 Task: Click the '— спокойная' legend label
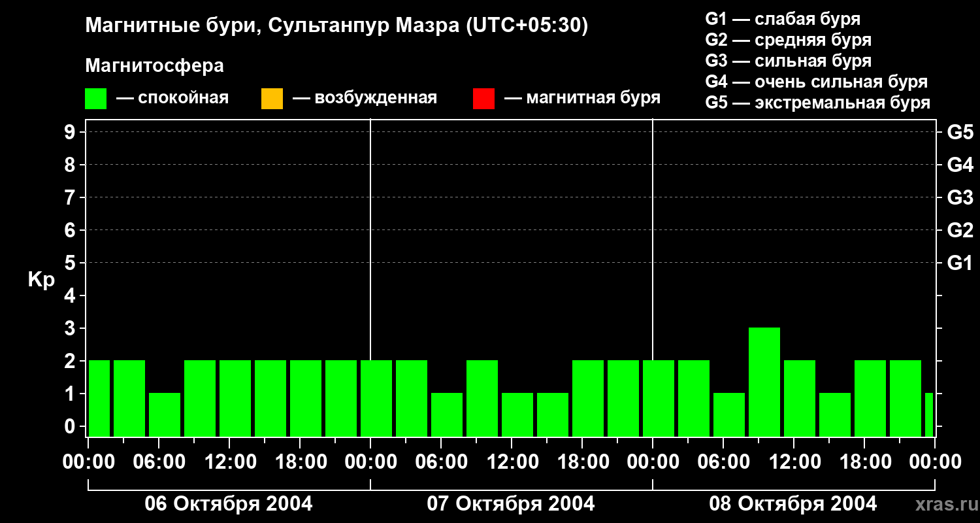pos(172,99)
